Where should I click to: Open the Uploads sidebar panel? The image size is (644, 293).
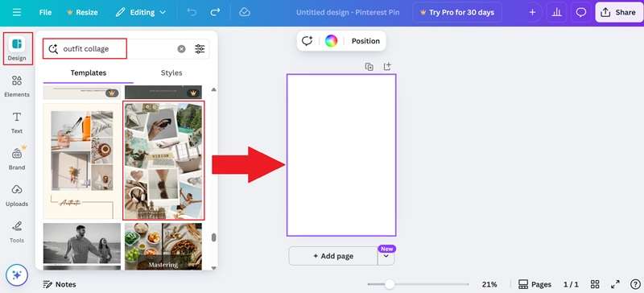[x=17, y=195]
